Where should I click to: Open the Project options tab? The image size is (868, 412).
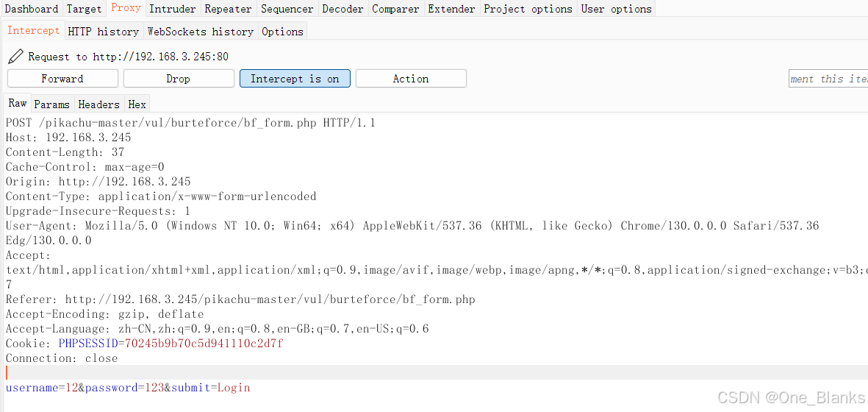[528, 9]
